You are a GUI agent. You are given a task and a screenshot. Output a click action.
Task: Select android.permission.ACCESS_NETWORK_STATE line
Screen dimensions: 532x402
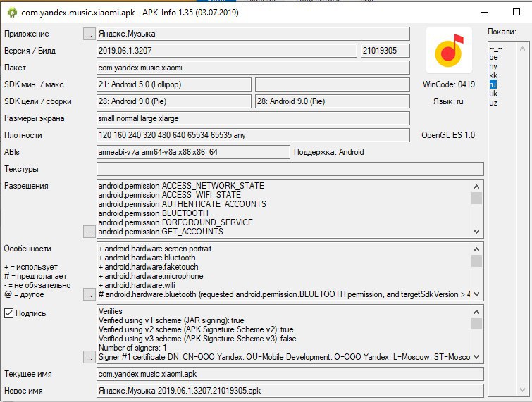(181, 186)
